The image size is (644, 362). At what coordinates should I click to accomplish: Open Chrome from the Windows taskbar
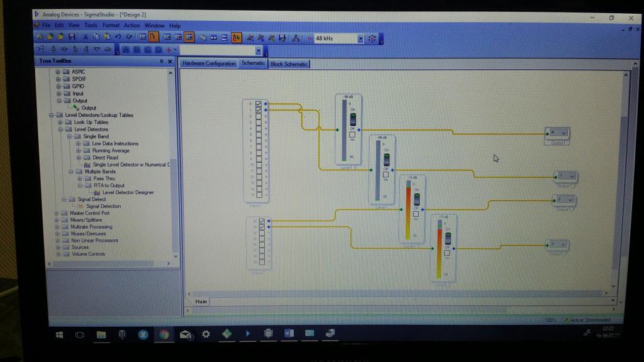[164, 334]
